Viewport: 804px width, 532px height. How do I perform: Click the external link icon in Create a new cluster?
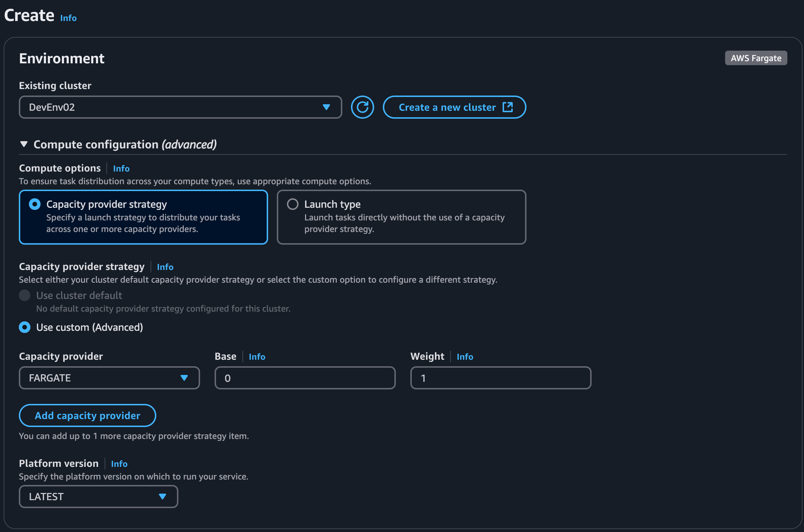pos(508,107)
